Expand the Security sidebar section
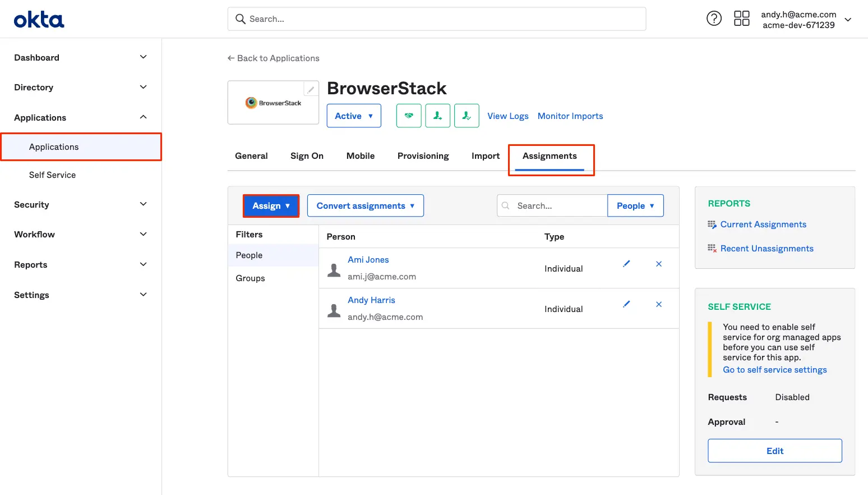This screenshot has height=495, width=868. (81, 205)
